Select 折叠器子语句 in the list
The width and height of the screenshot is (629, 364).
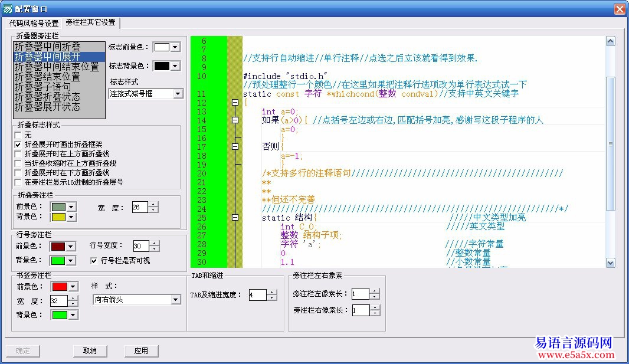[60, 87]
